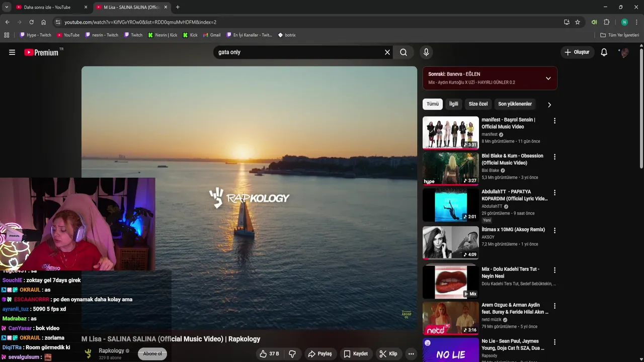The width and height of the screenshot is (644, 362).
Task: Open nesrin - Twitch bookmark
Action: [x=102, y=35]
